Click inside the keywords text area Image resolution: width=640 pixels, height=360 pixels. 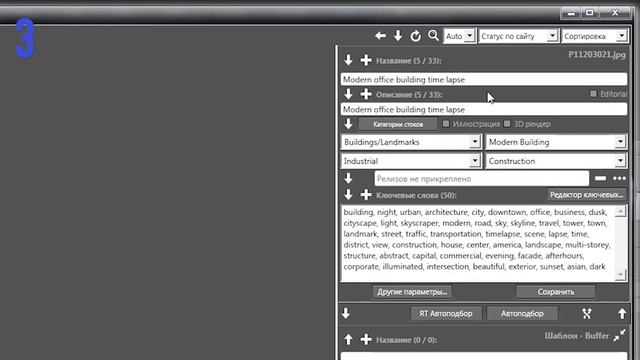[478, 244]
